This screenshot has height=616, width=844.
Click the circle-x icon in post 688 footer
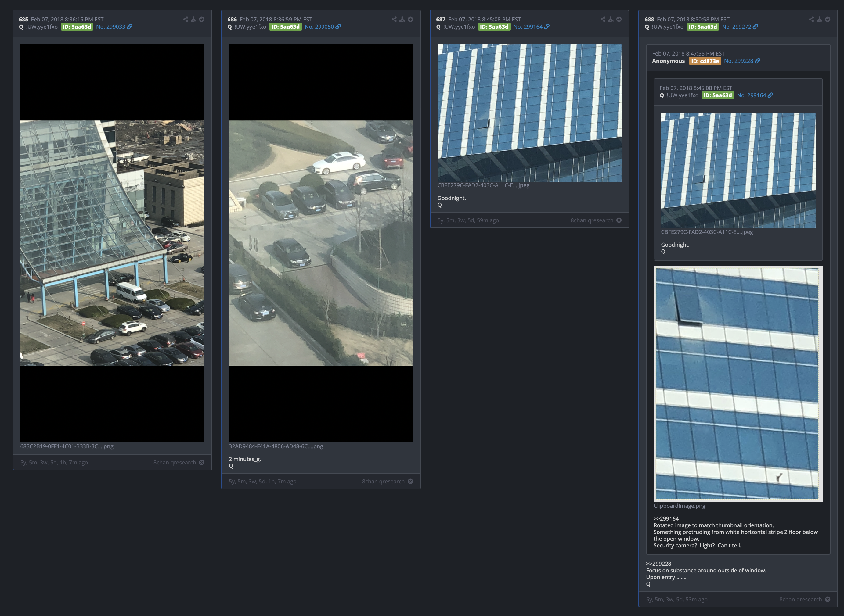pyautogui.click(x=827, y=599)
